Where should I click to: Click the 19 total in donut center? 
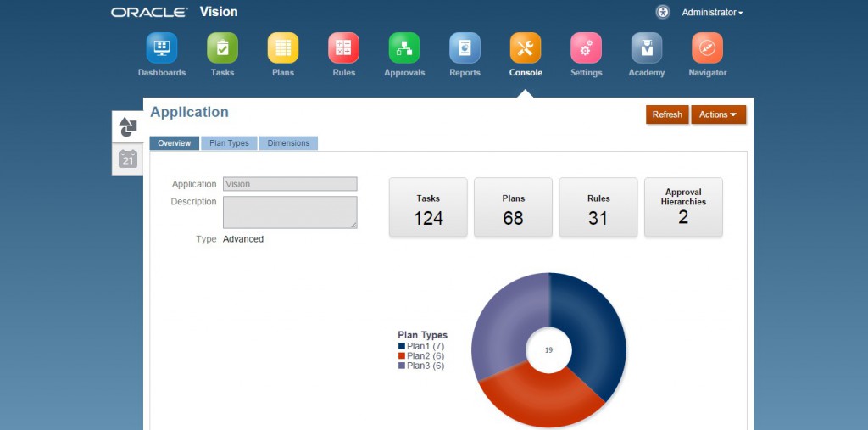click(x=548, y=350)
